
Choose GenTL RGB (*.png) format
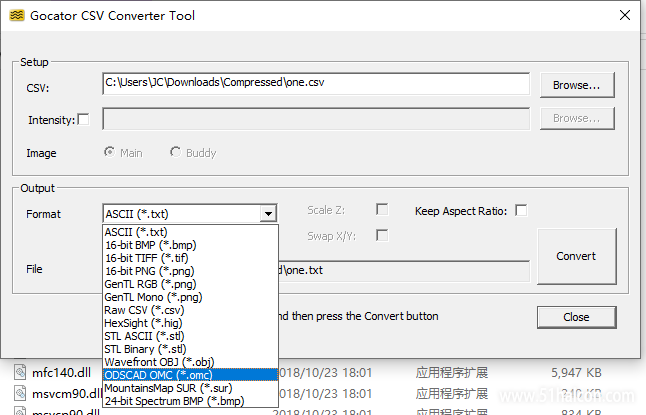tap(190, 284)
